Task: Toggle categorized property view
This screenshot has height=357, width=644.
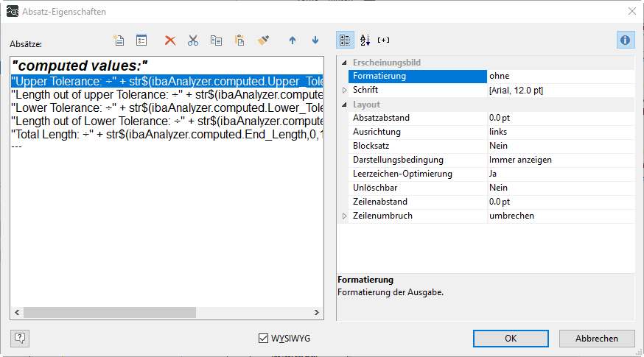Action: click(344, 40)
